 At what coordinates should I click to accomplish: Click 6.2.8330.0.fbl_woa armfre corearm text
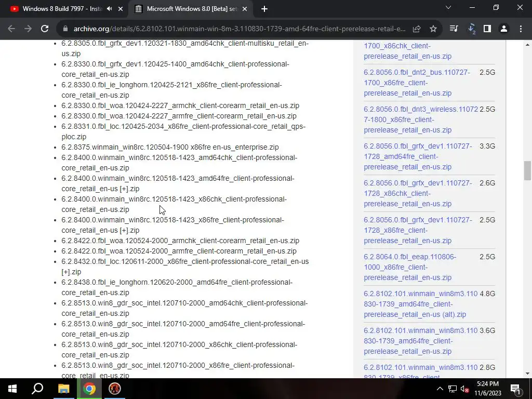click(x=179, y=116)
